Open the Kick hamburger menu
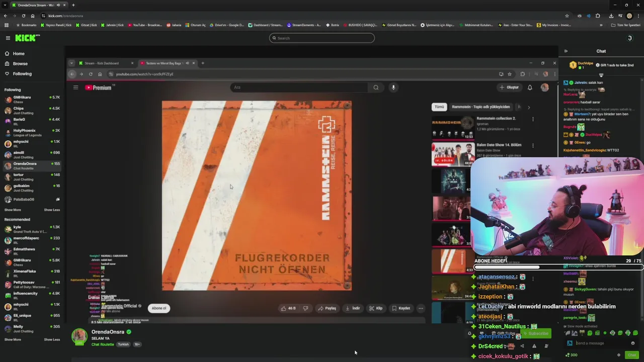Image resolution: width=644 pixels, height=362 pixels. (x=8, y=38)
